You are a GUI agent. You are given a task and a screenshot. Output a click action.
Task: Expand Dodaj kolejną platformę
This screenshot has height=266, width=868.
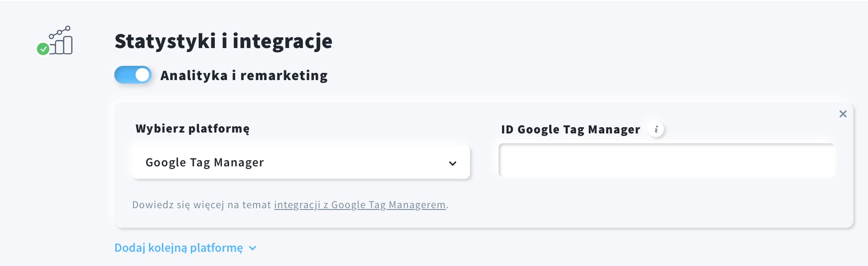pos(179,248)
